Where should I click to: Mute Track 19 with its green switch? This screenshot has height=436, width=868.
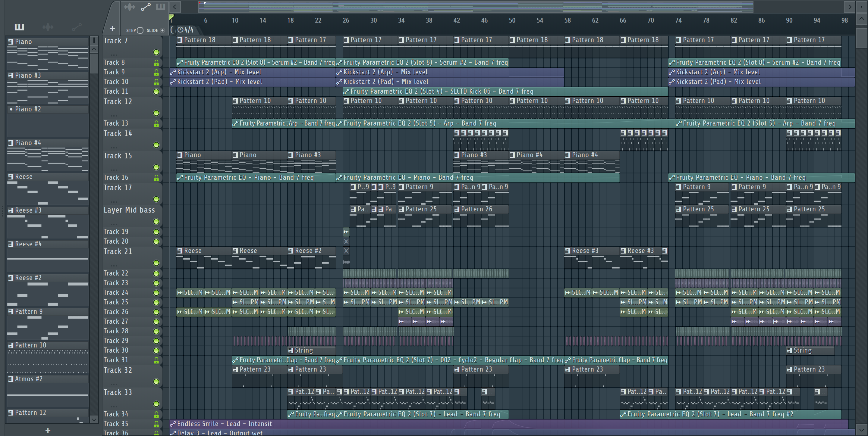[156, 232]
